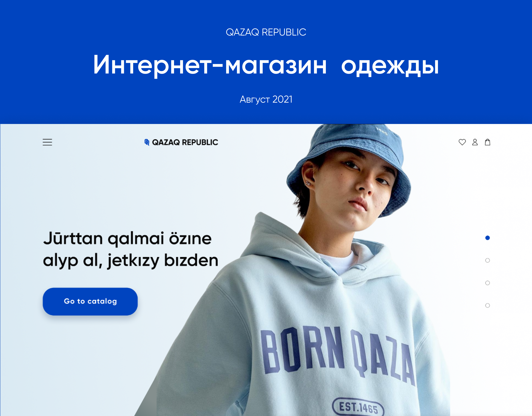Screen dimensions: 532x416
Task: Click the QAZAQ REPUBLIC logo text in the site header
Action: pos(185,142)
